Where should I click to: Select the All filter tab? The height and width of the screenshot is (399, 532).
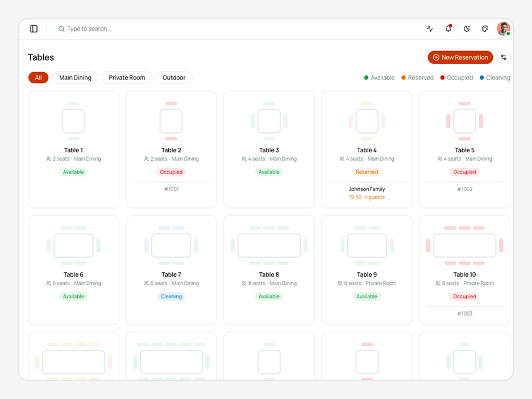point(38,78)
